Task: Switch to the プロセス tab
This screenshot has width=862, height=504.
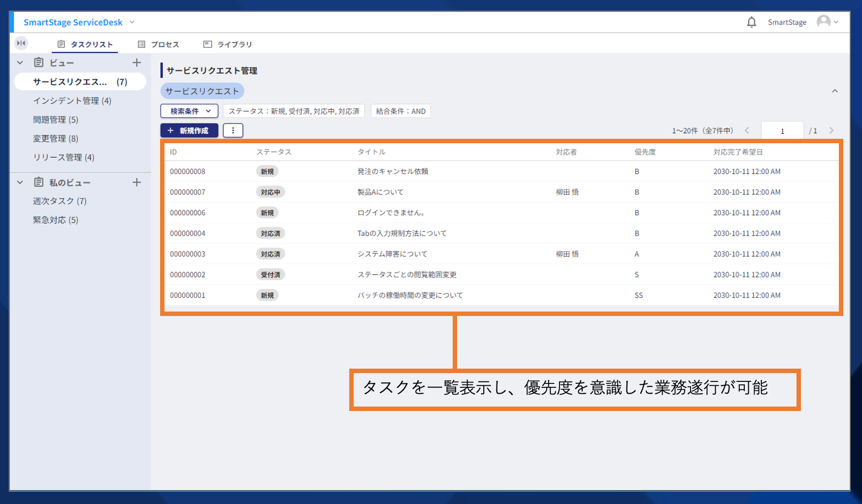Action: (x=158, y=44)
